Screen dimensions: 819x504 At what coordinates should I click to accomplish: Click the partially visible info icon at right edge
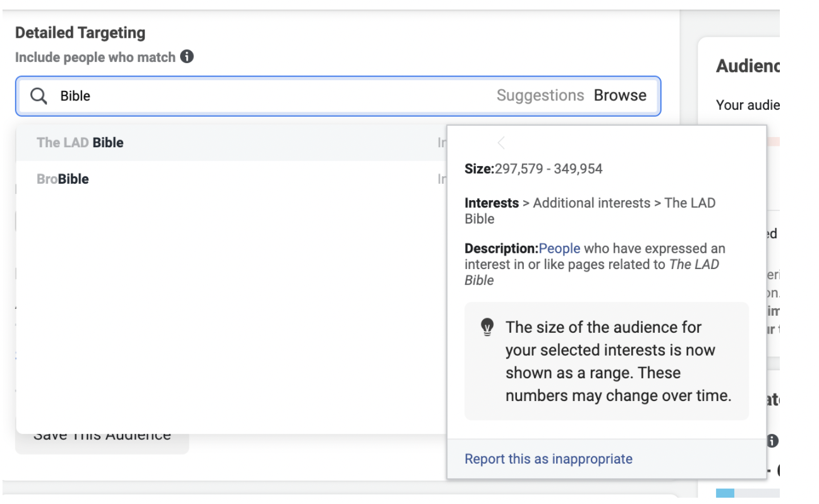[772, 441]
